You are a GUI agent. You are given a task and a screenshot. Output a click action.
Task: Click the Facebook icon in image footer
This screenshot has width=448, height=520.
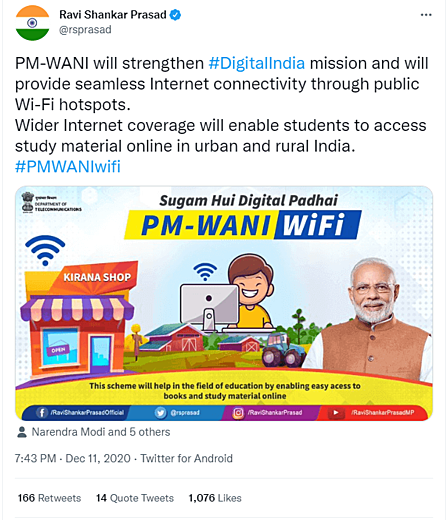tap(42, 413)
